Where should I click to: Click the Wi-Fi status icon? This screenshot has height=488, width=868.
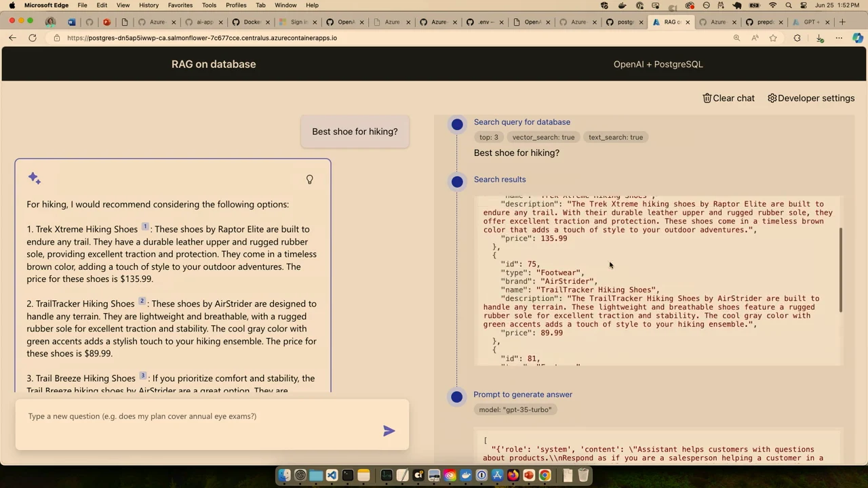pos(772,5)
